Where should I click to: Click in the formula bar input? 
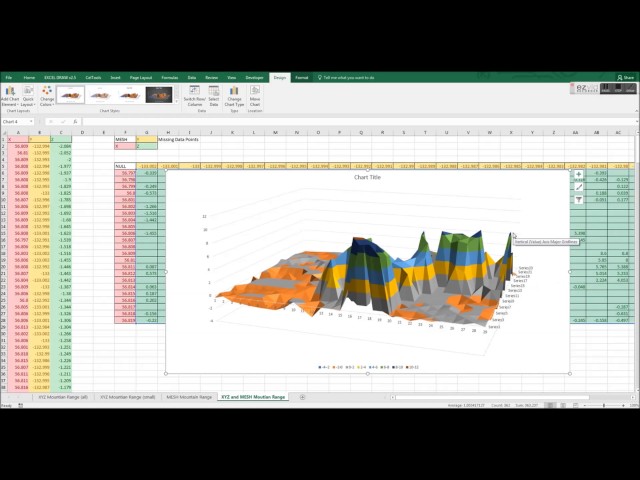click(357, 122)
